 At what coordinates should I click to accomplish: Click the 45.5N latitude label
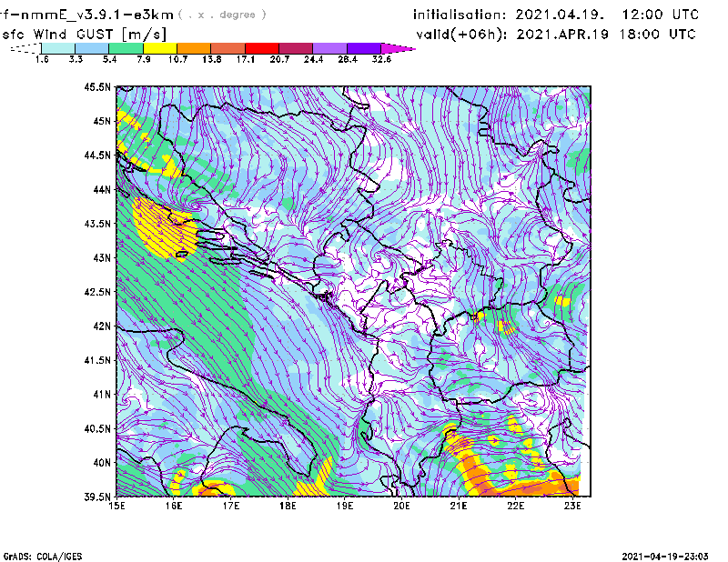(x=97, y=87)
